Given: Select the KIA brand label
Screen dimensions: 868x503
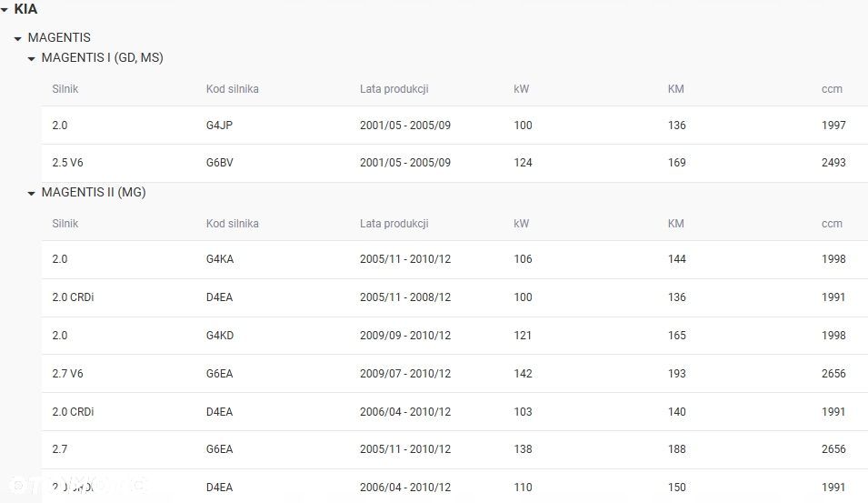Looking at the screenshot, I should tap(25, 9).
